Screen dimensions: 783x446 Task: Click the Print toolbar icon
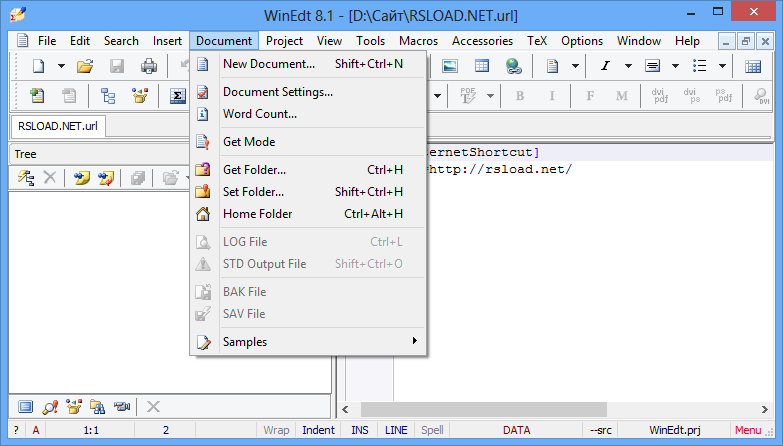(x=148, y=65)
